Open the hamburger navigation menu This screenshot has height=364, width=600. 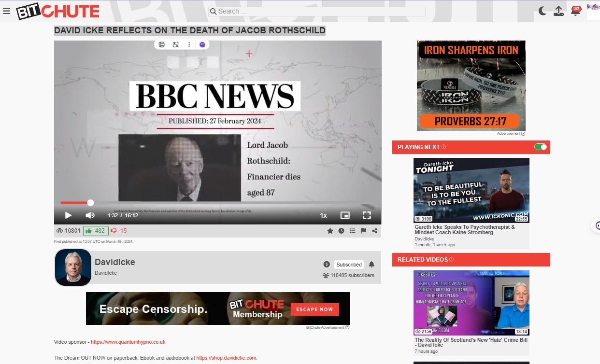pos(6,11)
